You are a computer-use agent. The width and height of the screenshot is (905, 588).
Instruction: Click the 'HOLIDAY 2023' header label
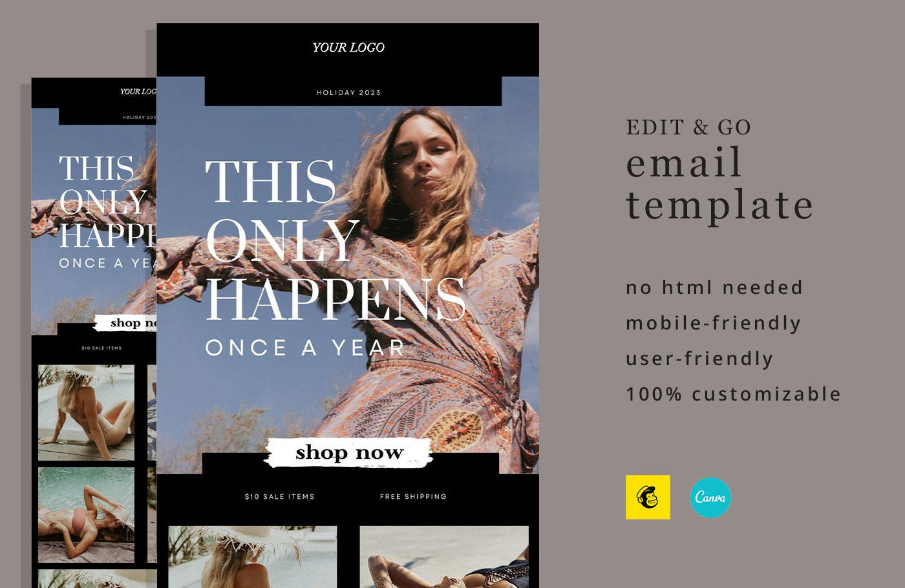tap(348, 92)
